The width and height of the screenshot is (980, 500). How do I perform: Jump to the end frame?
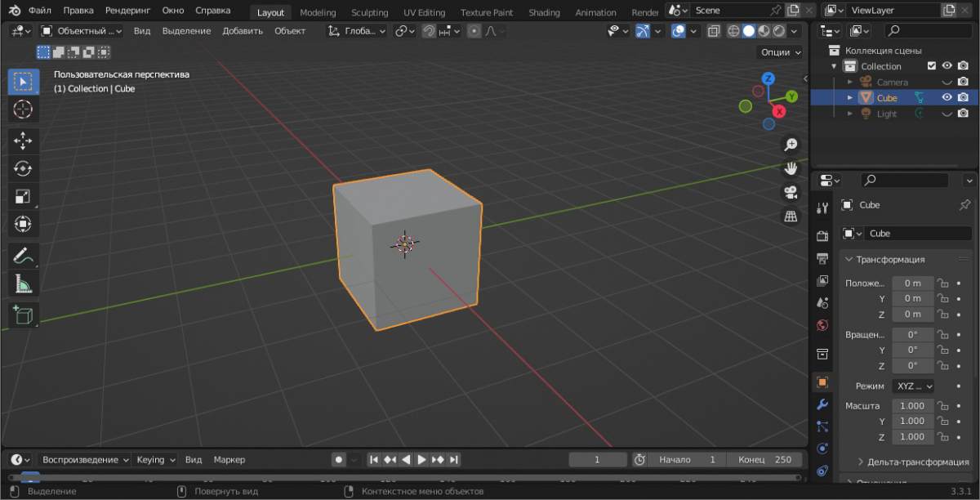[454, 460]
